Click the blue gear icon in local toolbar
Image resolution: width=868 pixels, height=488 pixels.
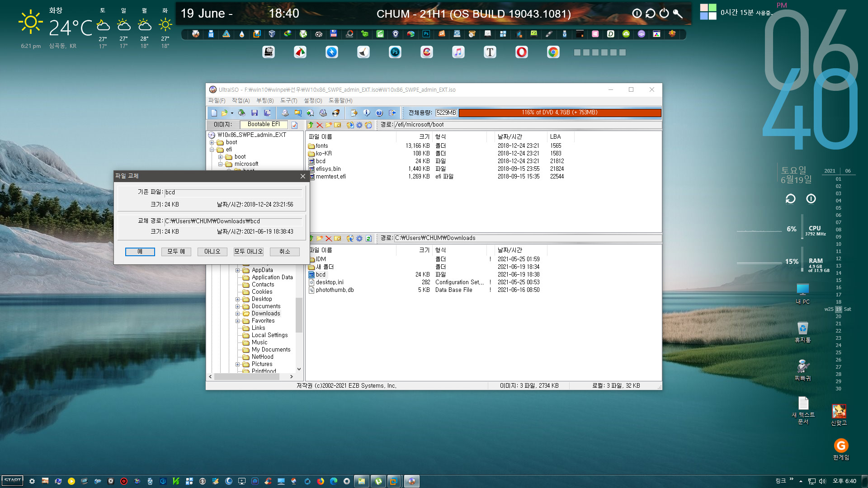[359, 238]
